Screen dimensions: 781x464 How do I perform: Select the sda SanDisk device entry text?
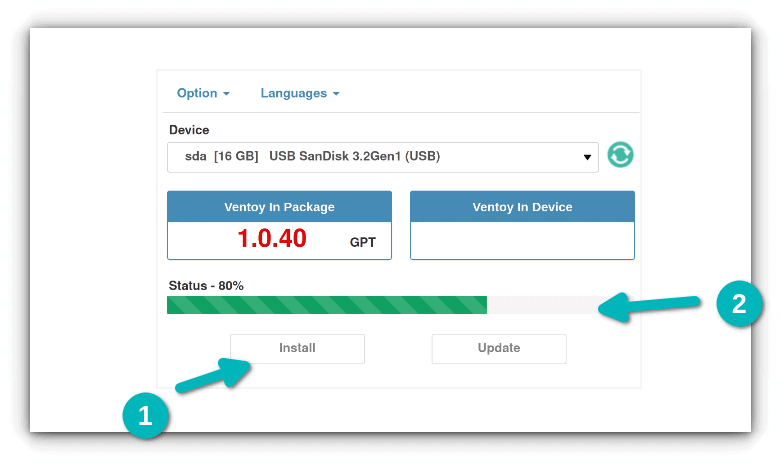pos(312,156)
